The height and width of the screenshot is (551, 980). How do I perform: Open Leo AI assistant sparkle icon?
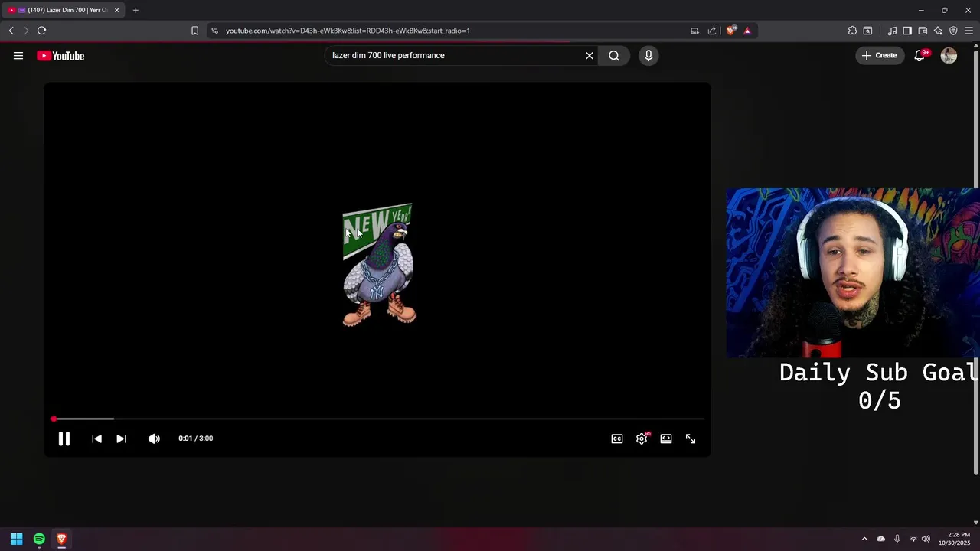click(x=938, y=31)
